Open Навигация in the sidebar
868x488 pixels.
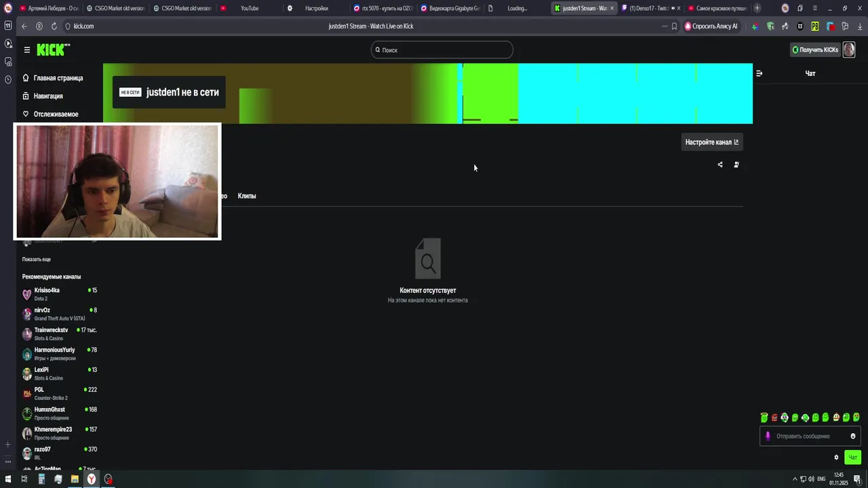43,96
